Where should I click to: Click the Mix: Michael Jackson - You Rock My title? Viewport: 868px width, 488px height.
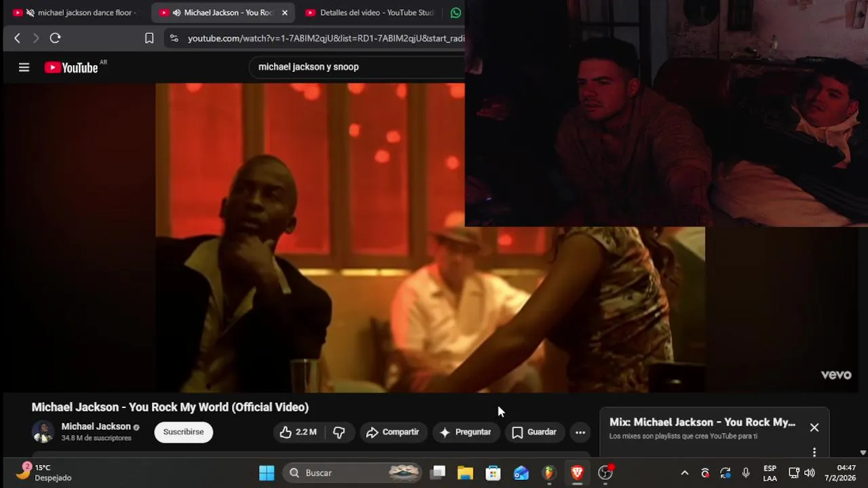tap(703, 422)
